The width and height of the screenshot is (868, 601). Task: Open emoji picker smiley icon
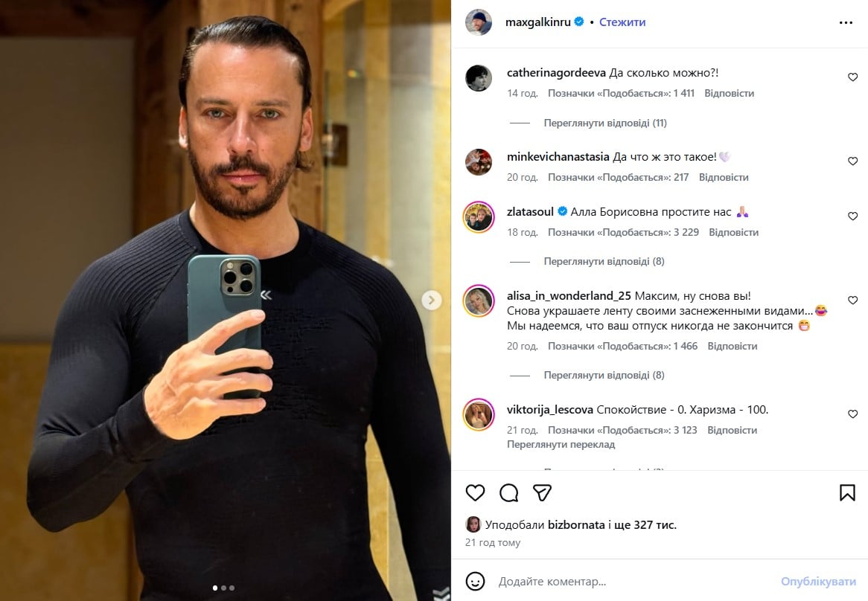(x=475, y=581)
